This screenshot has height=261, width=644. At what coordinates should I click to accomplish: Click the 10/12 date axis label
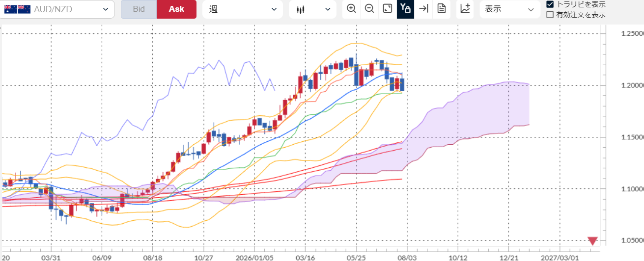tap(458, 257)
